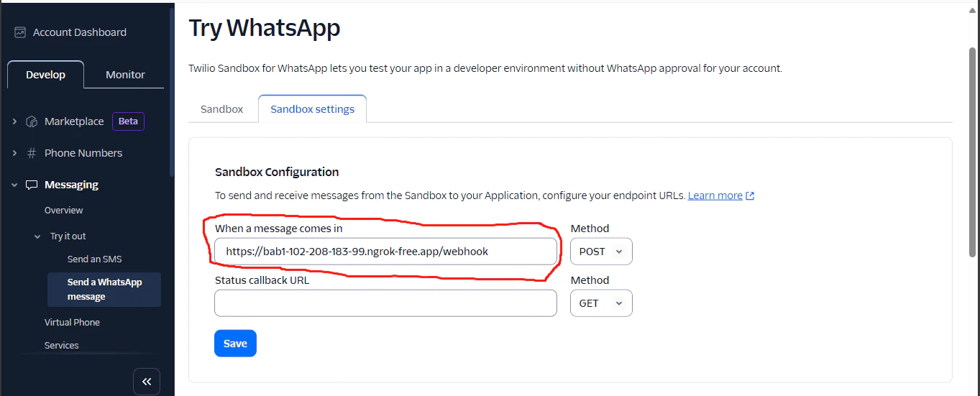
Task: Switch to the Develop tab
Action: (x=45, y=75)
